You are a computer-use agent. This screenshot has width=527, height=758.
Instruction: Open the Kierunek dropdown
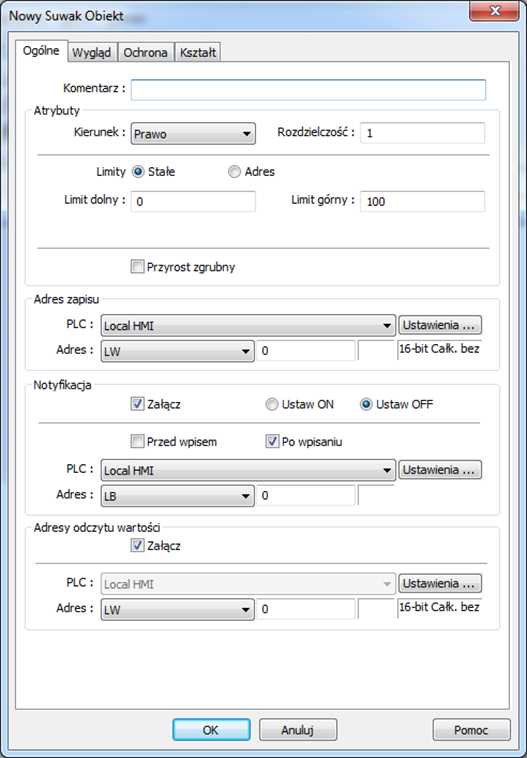193,134
